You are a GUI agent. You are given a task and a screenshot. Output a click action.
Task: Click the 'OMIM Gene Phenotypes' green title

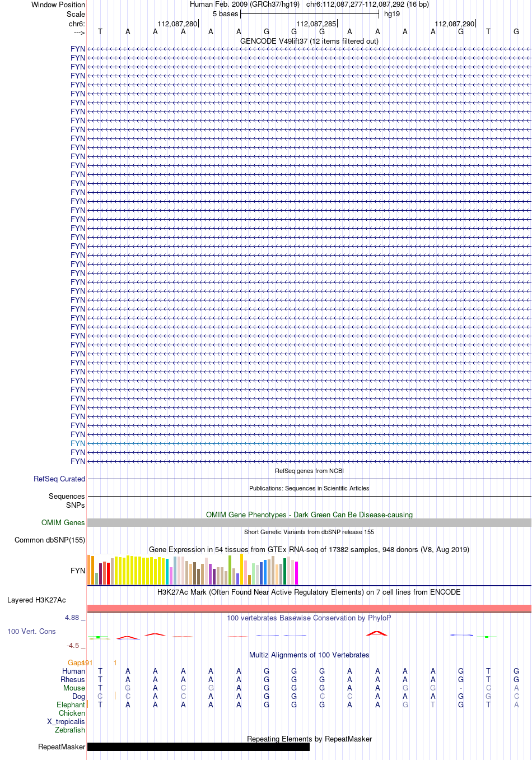click(x=309, y=515)
